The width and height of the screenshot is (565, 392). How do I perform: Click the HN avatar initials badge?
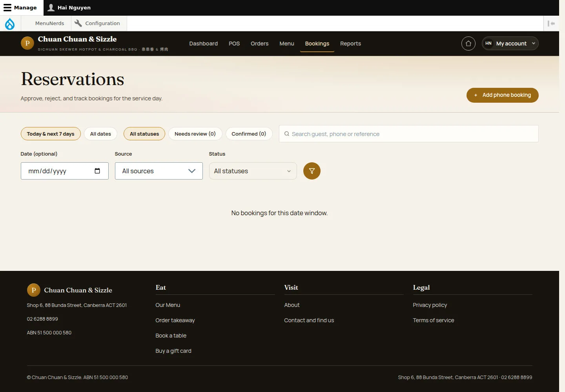[x=488, y=44]
